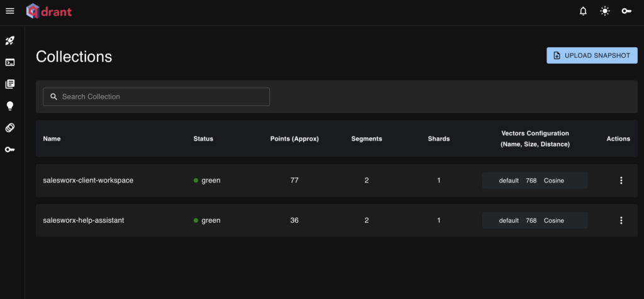The width and height of the screenshot is (644, 299).
Task: Expand the hamburger navigation menu
Action: coord(9,11)
